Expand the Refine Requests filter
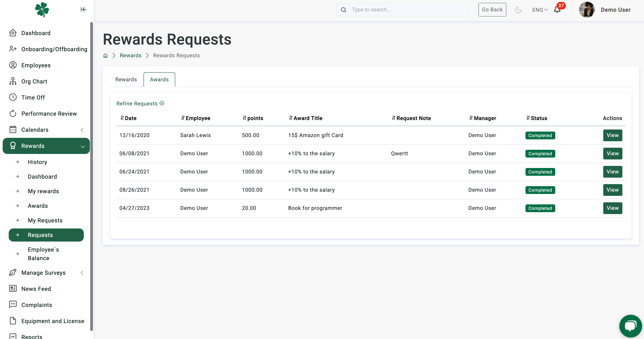The height and width of the screenshot is (339, 644). [140, 104]
